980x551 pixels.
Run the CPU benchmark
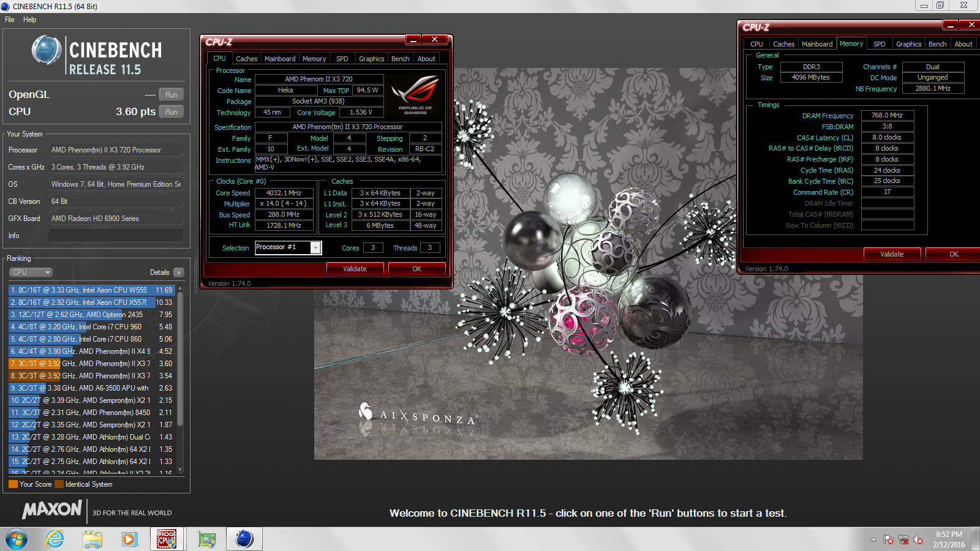click(x=171, y=112)
